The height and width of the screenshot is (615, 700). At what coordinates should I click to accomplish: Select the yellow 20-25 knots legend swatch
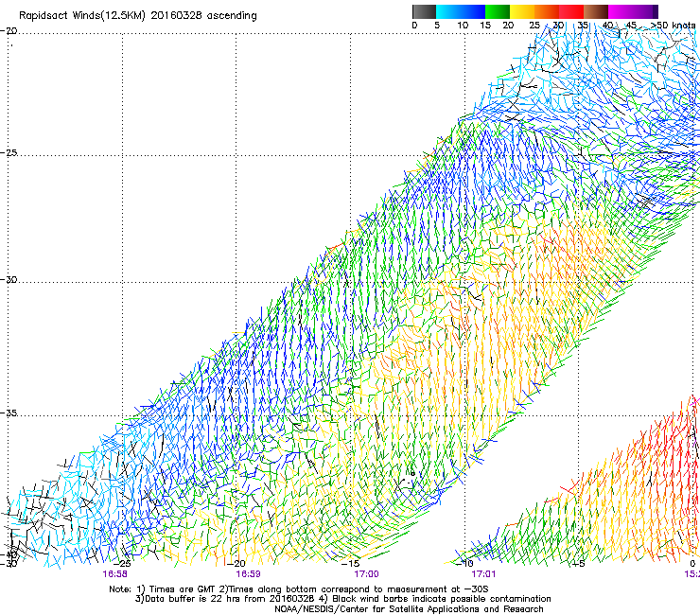[522, 11]
